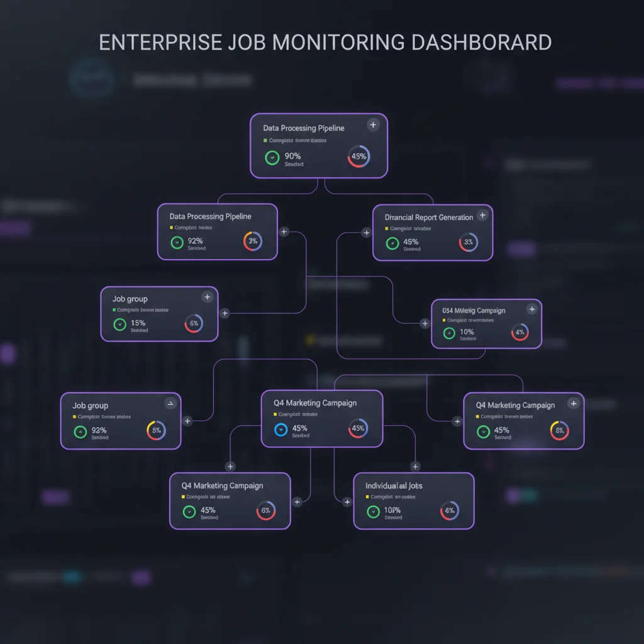Click the green check icon on Individual Jobs node
The height and width of the screenshot is (644, 644).
tap(372, 511)
